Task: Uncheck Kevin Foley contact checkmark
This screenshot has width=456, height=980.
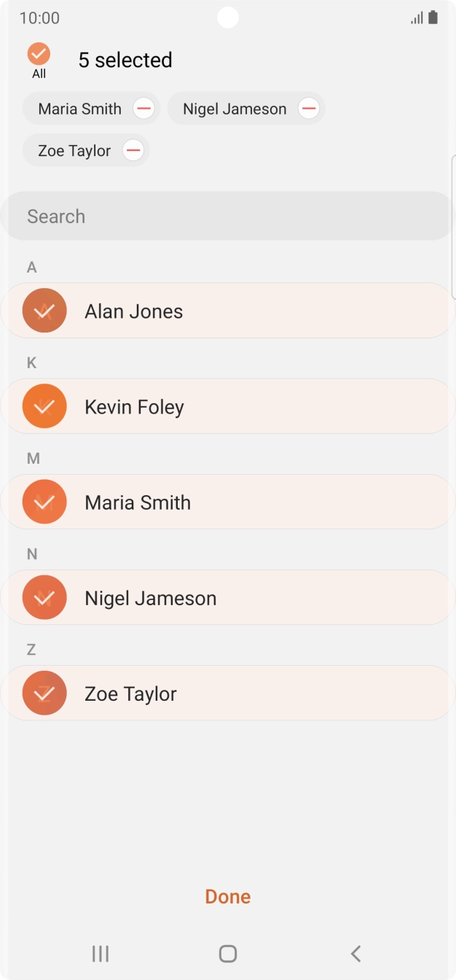Action: tap(44, 406)
